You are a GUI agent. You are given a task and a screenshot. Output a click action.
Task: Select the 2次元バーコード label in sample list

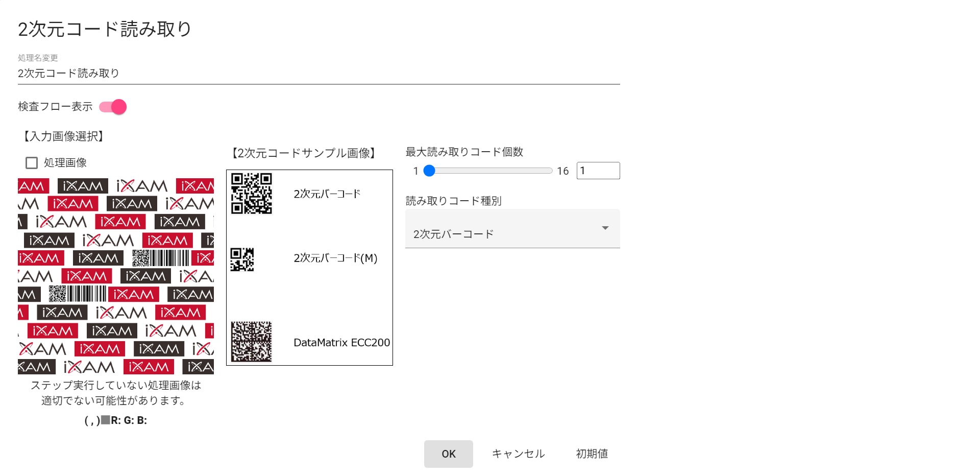pyautogui.click(x=327, y=194)
